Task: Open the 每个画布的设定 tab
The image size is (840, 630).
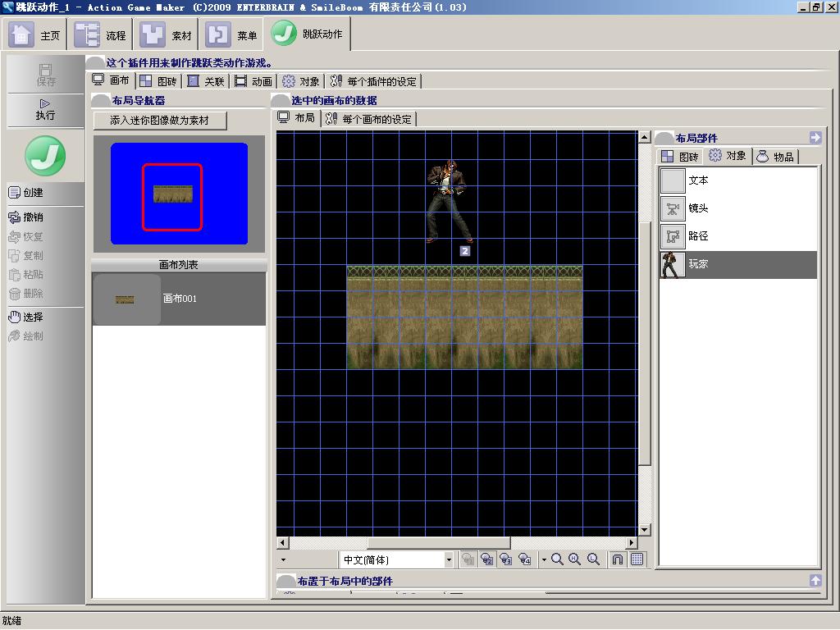Action: (x=369, y=118)
